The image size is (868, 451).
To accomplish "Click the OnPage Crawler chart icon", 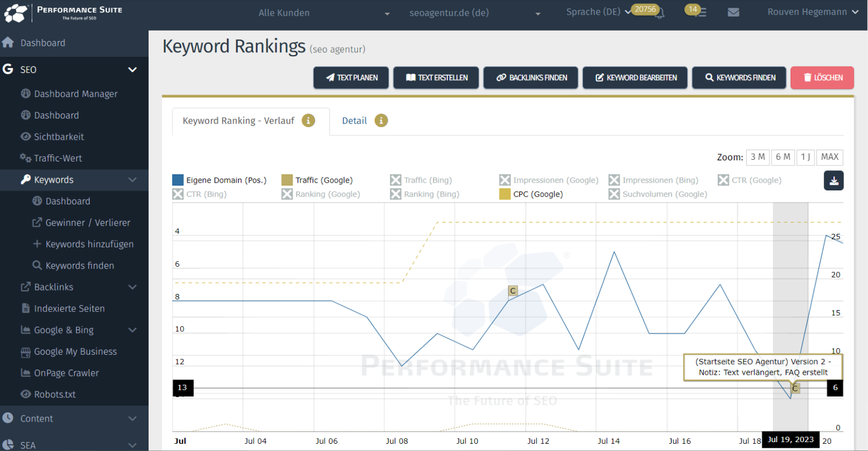I will point(26,372).
